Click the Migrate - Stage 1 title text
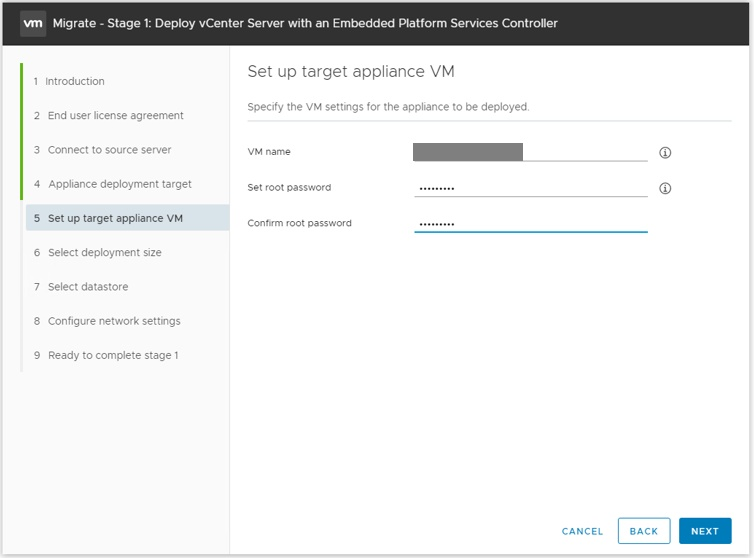The width and height of the screenshot is (754, 558). click(305, 24)
